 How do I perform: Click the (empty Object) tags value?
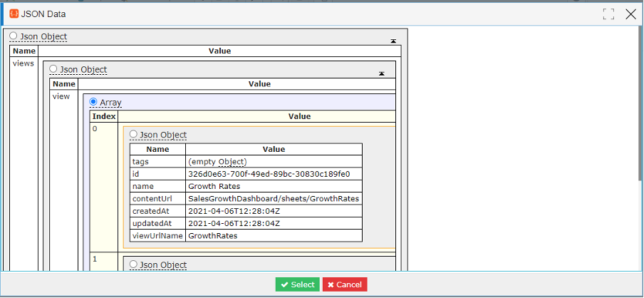coord(217,162)
